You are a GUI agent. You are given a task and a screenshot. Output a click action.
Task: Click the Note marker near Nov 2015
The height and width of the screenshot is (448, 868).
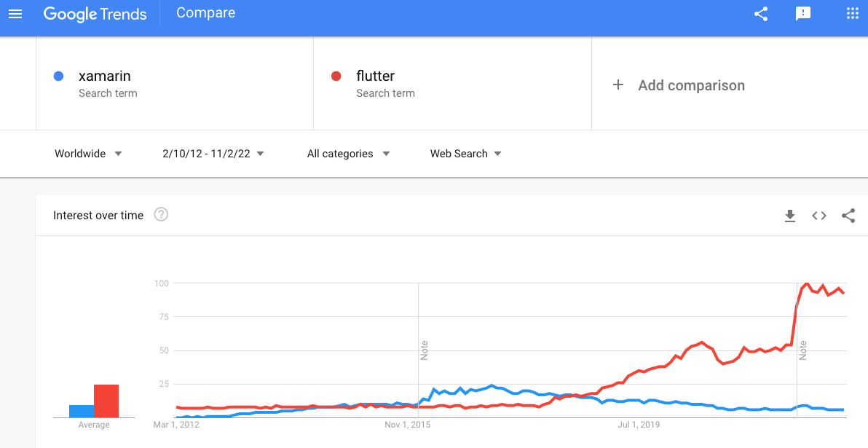tap(424, 350)
